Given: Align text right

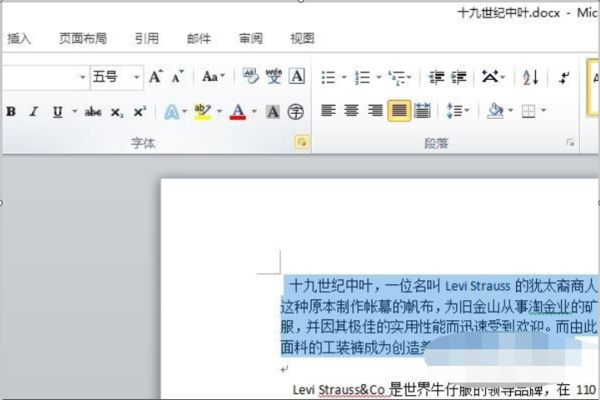Looking at the screenshot, I should point(375,111).
